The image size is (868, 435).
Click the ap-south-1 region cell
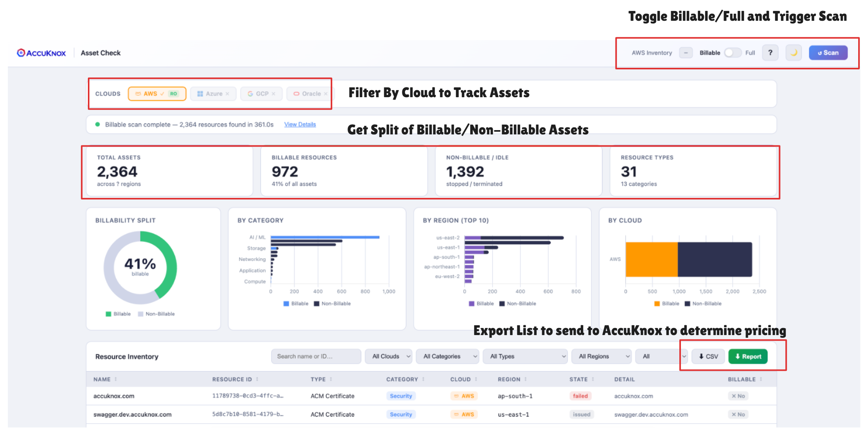[515, 396]
